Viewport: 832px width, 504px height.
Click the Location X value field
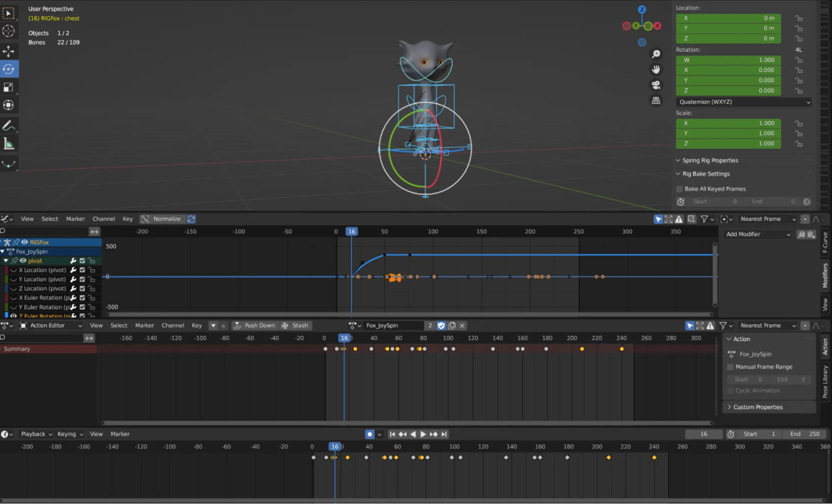tap(728, 18)
